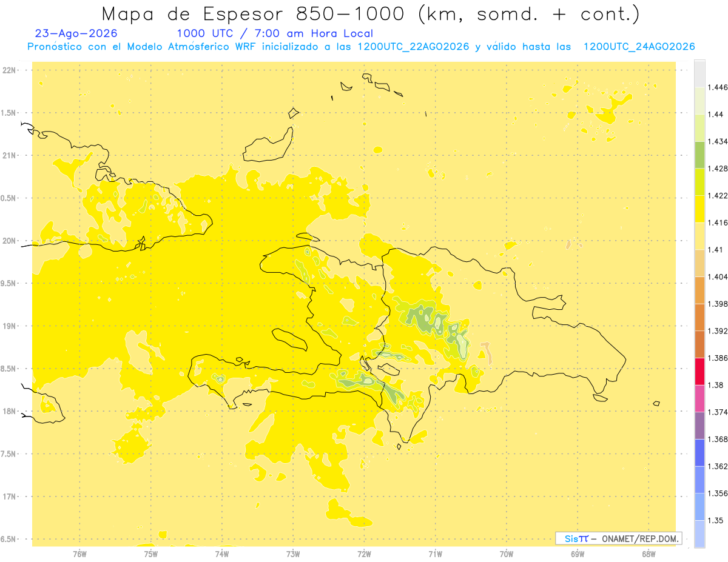This screenshot has width=728, height=562.
Task: Click the legend value 1.44
Action: pyautogui.click(x=715, y=114)
